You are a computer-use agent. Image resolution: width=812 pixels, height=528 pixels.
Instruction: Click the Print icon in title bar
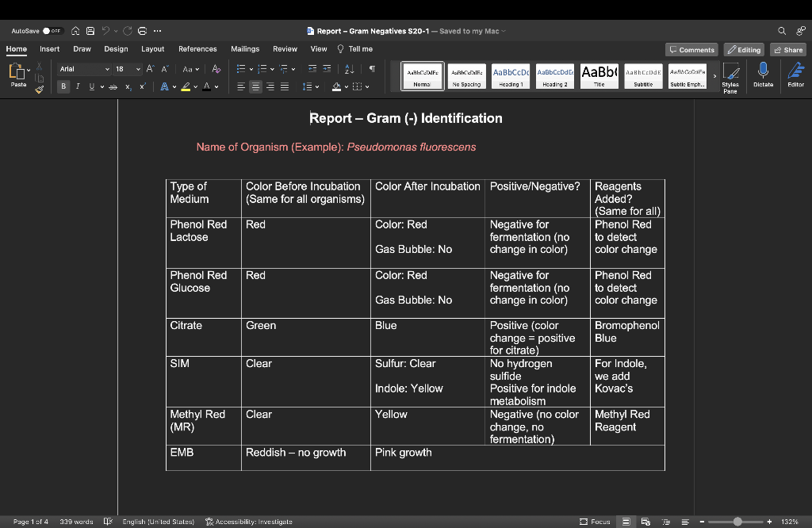143,31
